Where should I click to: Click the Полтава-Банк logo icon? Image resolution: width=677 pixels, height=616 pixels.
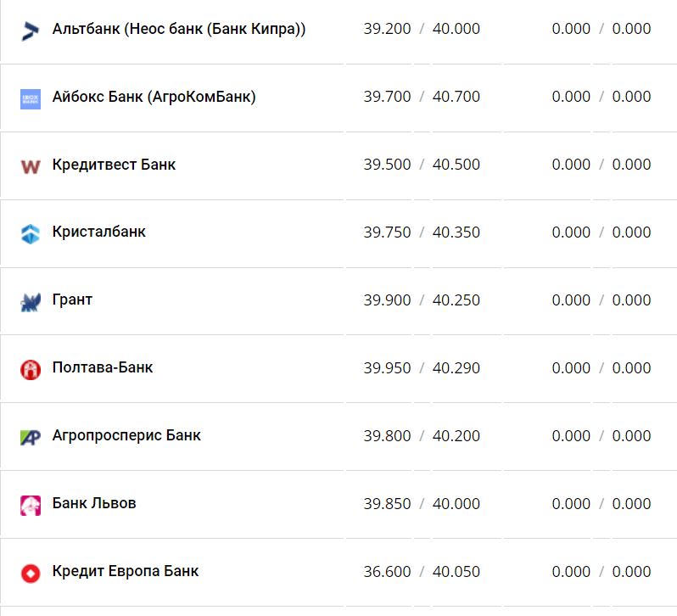click(31, 370)
